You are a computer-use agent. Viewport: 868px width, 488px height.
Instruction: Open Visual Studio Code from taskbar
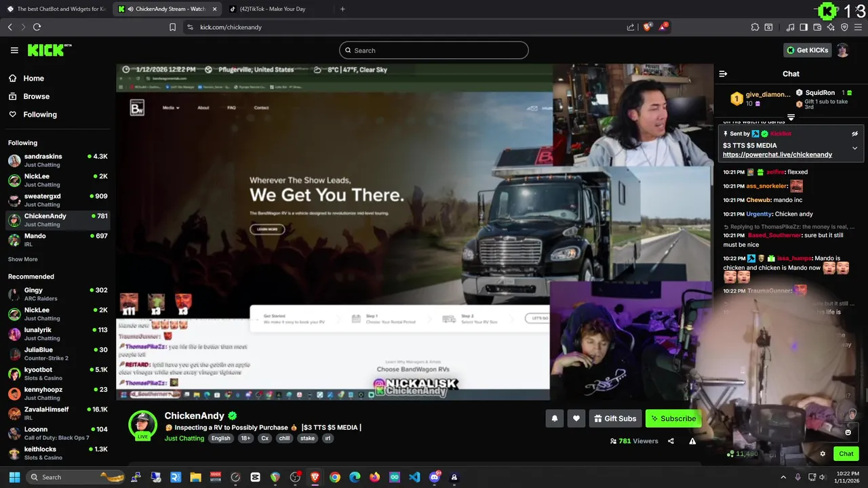[x=414, y=477]
